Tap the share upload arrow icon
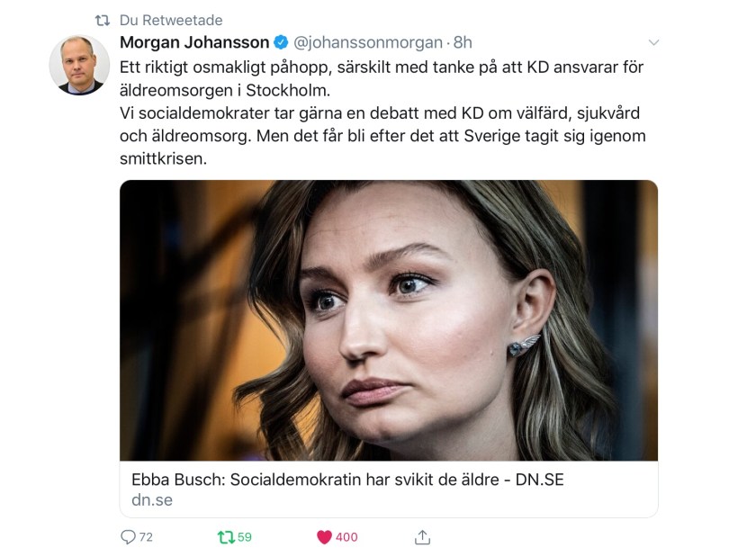 point(422,536)
